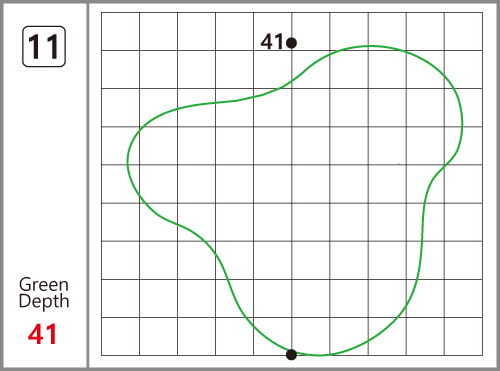Image resolution: width=500 pixels, height=371 pixels.
Task: Click the black 41 label above the green
Action: [x=272, y=42]
